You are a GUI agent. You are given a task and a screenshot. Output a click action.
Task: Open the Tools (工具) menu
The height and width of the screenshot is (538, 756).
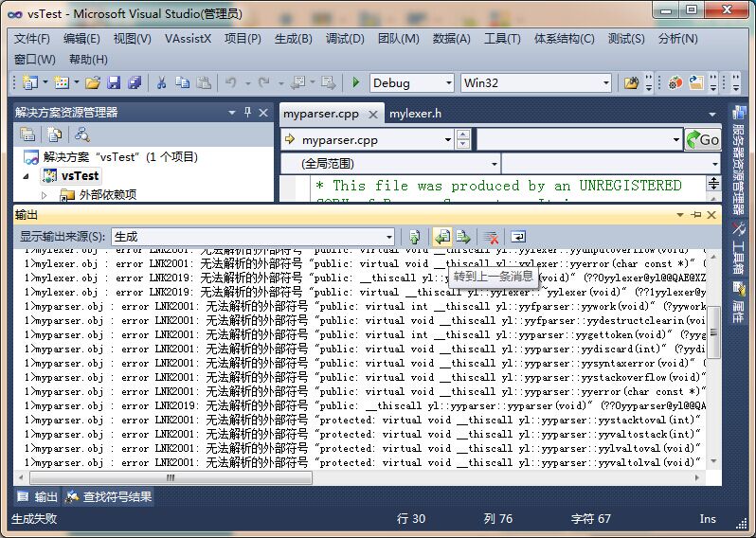pos(502,39)
